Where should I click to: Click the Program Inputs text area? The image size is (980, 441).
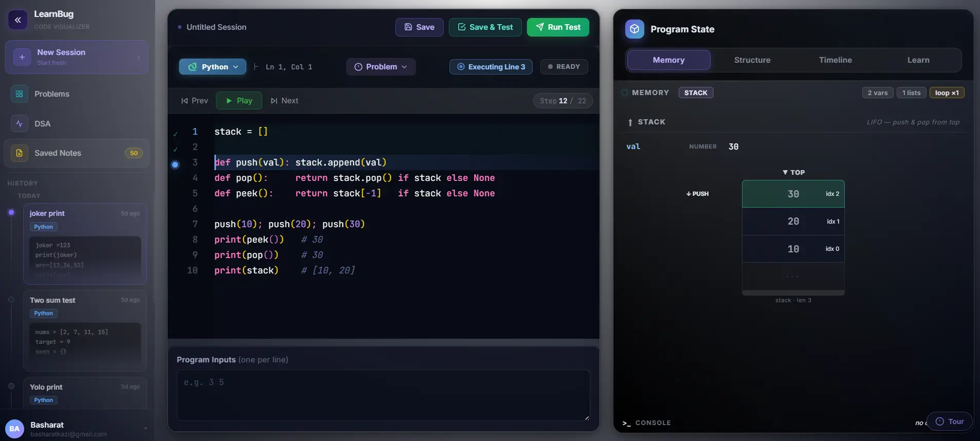click(383, 395)
